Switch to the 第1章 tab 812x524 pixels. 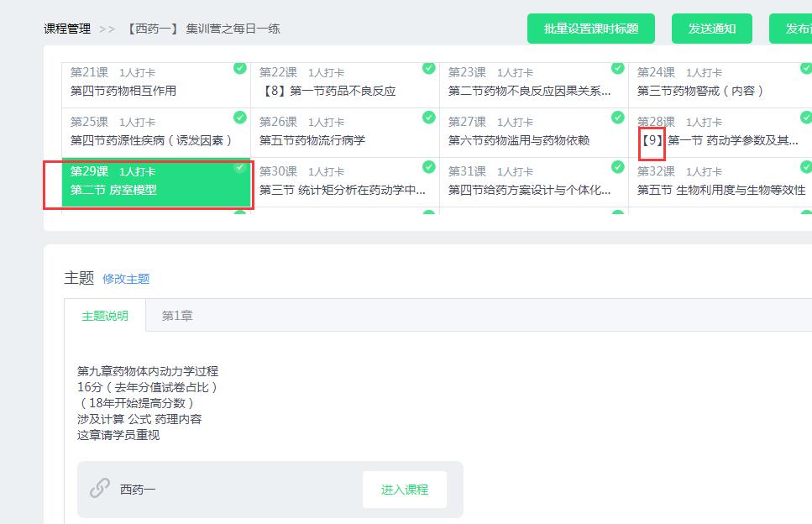click(x=177, y=316)
